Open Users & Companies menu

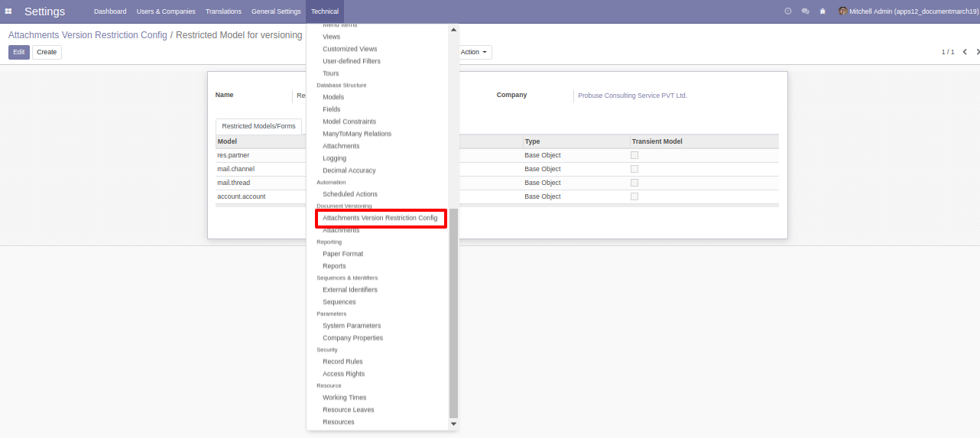click(x=166, y=11)
